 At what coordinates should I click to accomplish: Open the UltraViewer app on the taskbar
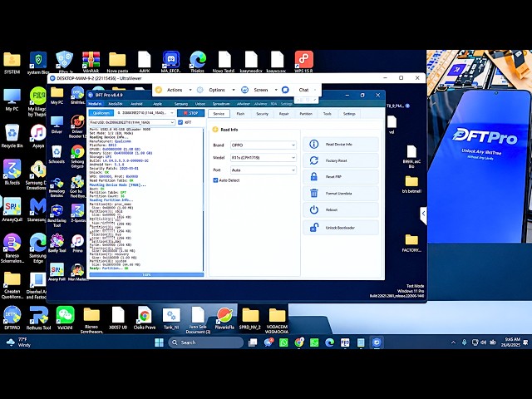point(377,342)
